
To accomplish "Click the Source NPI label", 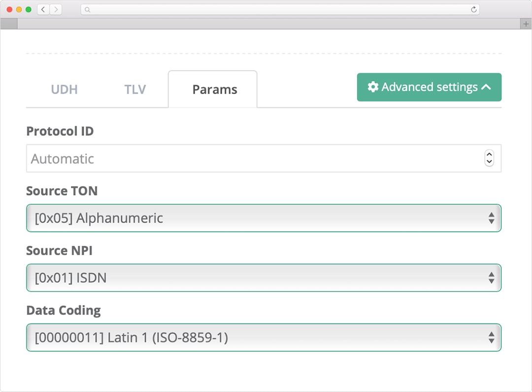I will pyautogui.click(x=60, y=251).
